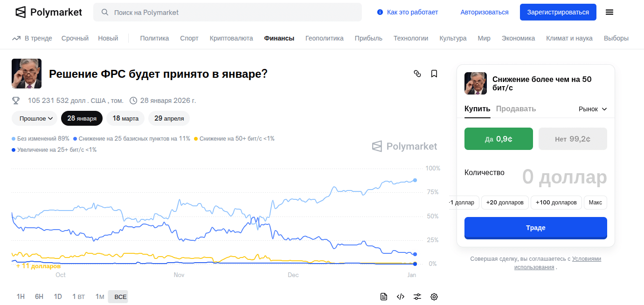Click the embed code icon
The height and width of the screenshot is (305, 644).
pyautogui.click(x=400, y=297)
